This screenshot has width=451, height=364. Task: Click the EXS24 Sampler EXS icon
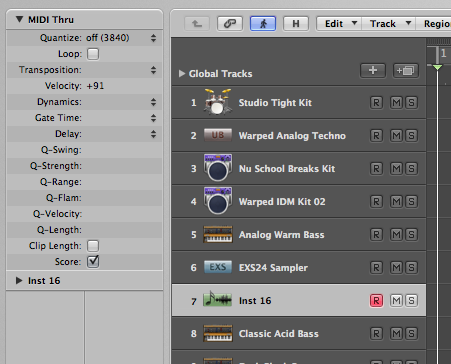[x=218, y=267]
